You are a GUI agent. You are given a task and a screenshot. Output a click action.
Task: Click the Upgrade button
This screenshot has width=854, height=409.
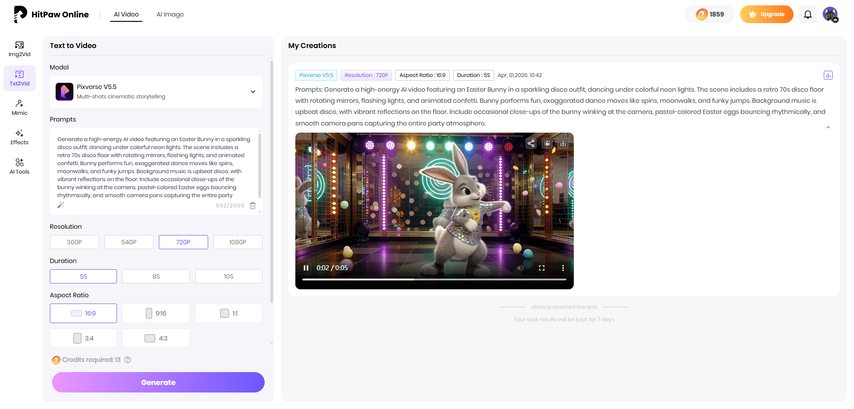[766, 15]
